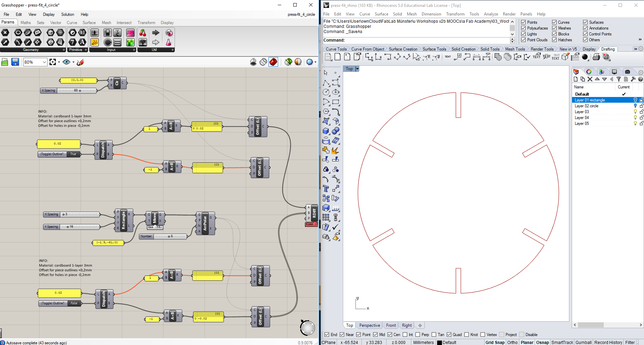Delete layer using the X icon
The width and height of the screenshot is (644, 345).
590,79
